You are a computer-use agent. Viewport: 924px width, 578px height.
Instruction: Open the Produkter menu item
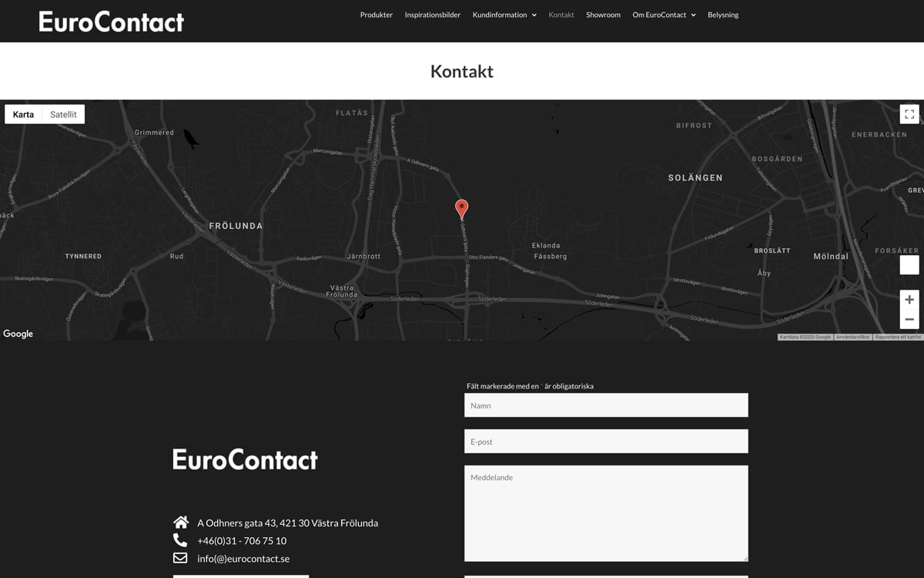tap(377, 15)
